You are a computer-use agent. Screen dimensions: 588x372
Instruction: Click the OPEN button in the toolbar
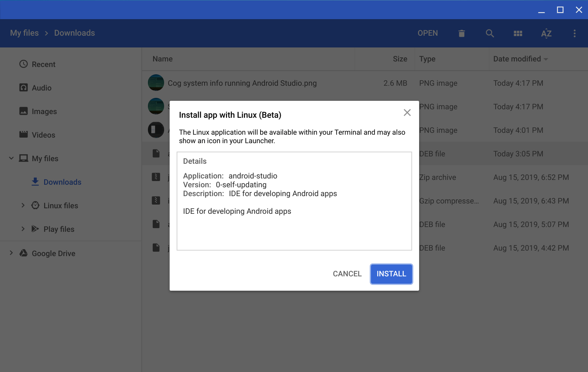point(428,33)
